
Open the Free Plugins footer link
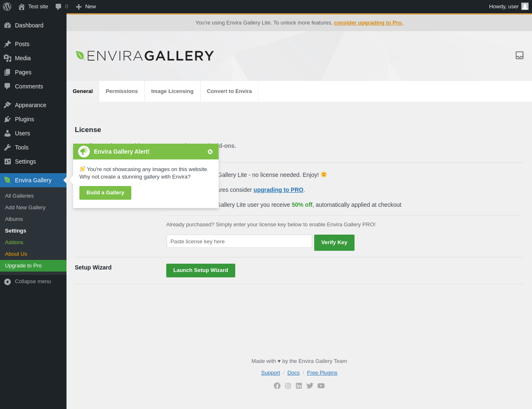click(322, 373)
